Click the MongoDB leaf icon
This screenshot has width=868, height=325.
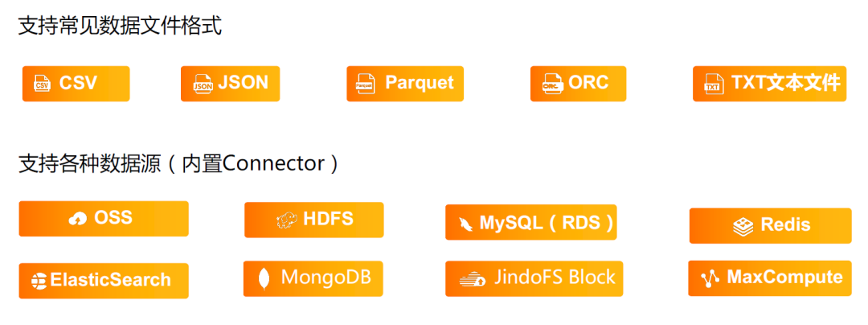tap(264, 278)
